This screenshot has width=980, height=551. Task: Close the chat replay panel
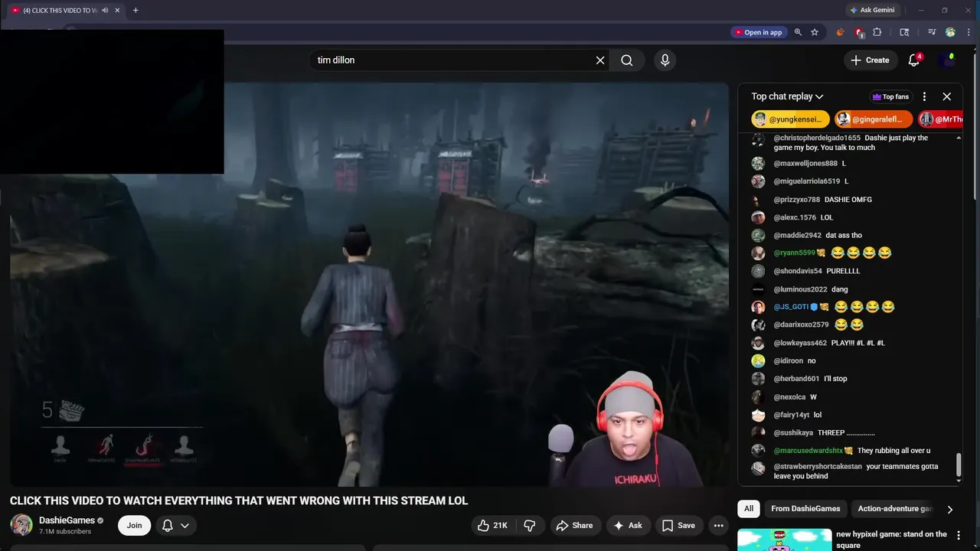[x=946, y=96]
